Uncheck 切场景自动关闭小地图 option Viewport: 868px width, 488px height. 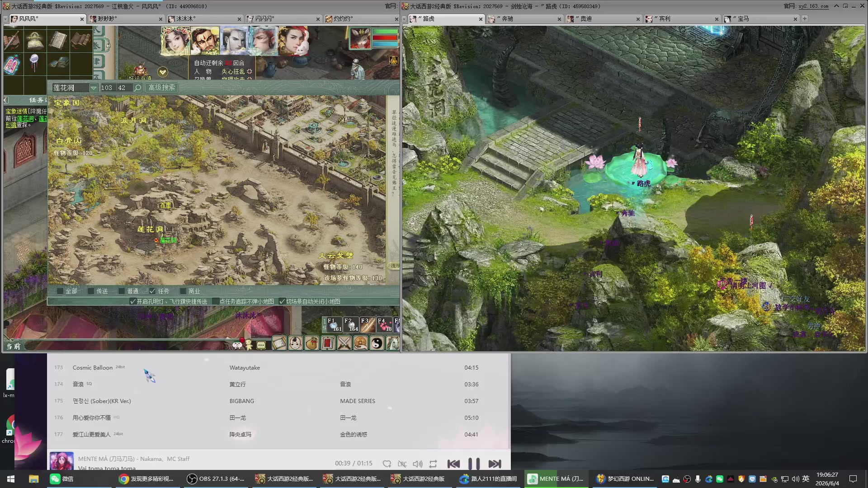coord(282,301)
